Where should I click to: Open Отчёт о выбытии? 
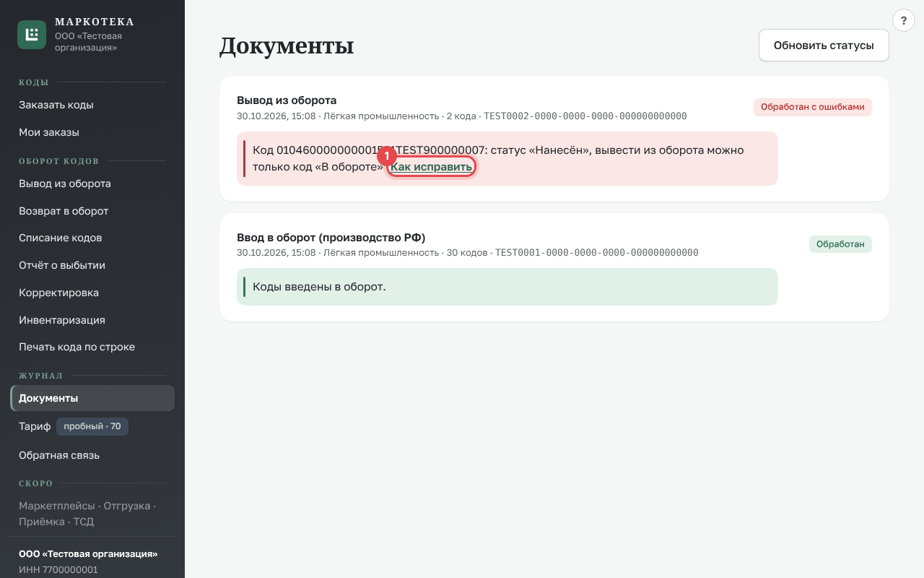[92, 265]
